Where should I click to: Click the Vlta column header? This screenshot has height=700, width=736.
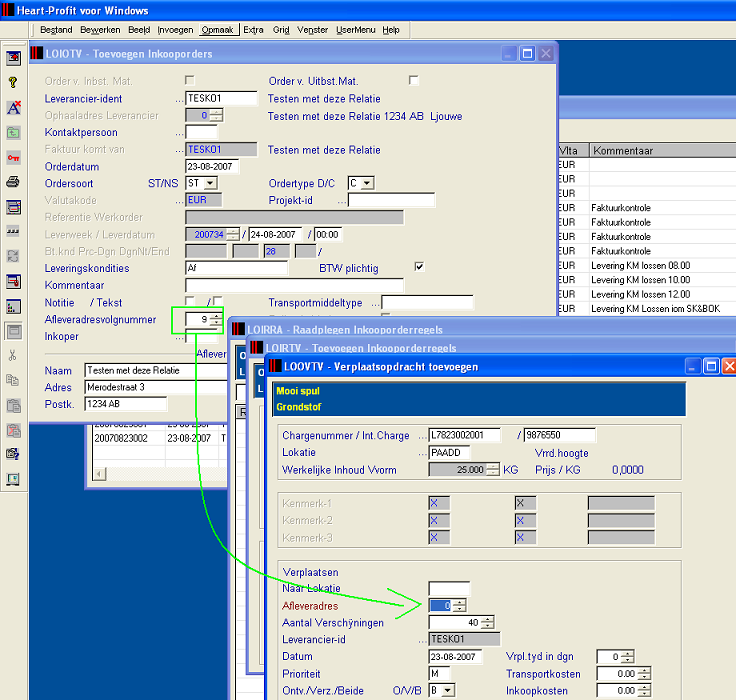pos(573,151)
